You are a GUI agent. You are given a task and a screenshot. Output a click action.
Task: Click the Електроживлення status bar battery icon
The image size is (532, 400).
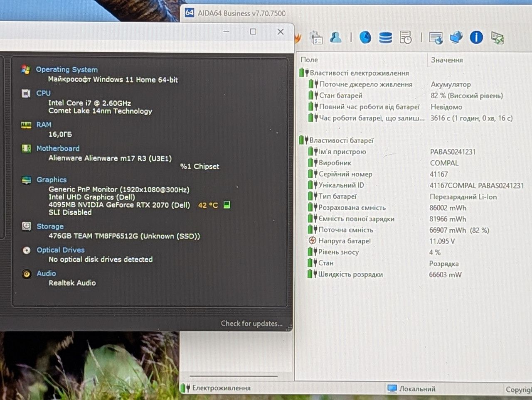185,388
